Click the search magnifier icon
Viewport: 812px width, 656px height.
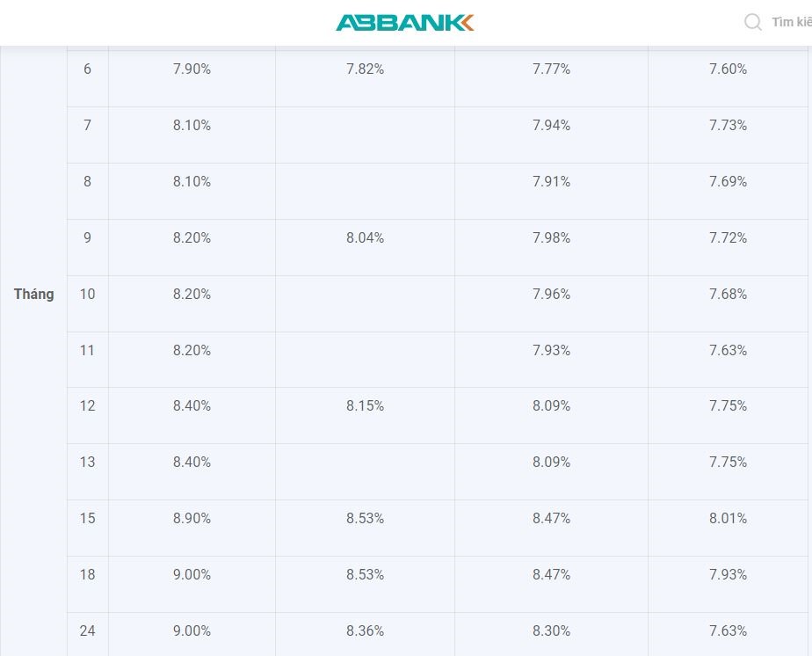click(753, 23)
